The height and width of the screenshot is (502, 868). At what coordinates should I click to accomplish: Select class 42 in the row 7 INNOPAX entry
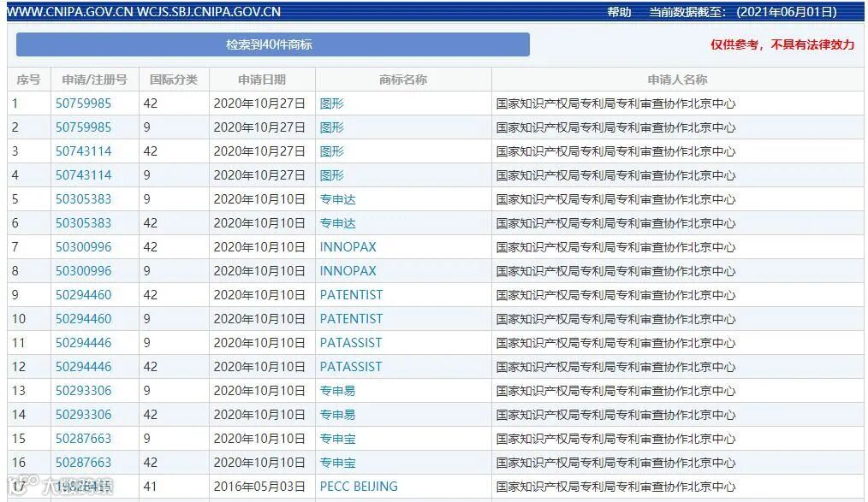click(x=150, y=247)
